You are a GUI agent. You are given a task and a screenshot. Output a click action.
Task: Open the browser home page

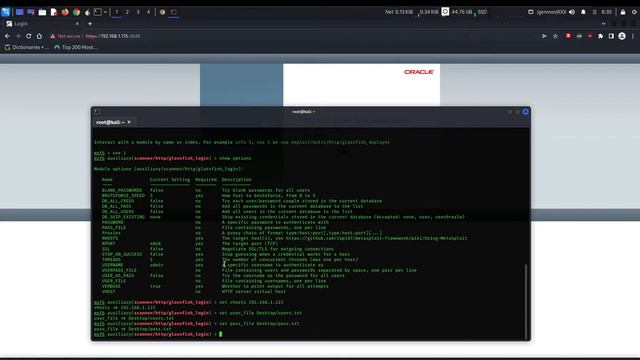pos(39,36)
